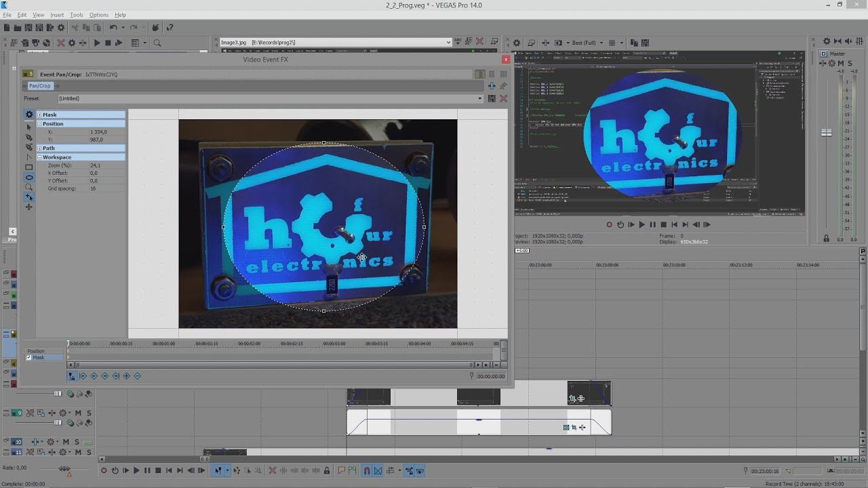Image resolution: width=868 pixels, height=488 pixels.
Task: Stop the timeline transport playback
Action: point(158,470)
